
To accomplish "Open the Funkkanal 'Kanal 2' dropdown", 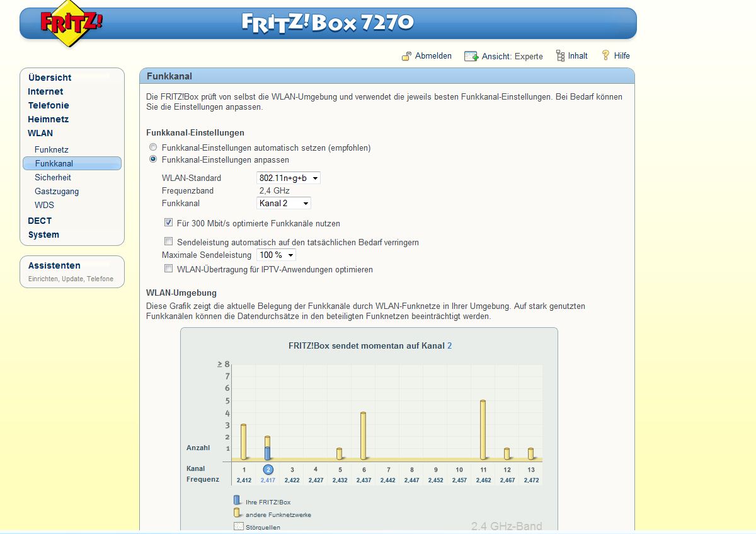I will 284,203.
